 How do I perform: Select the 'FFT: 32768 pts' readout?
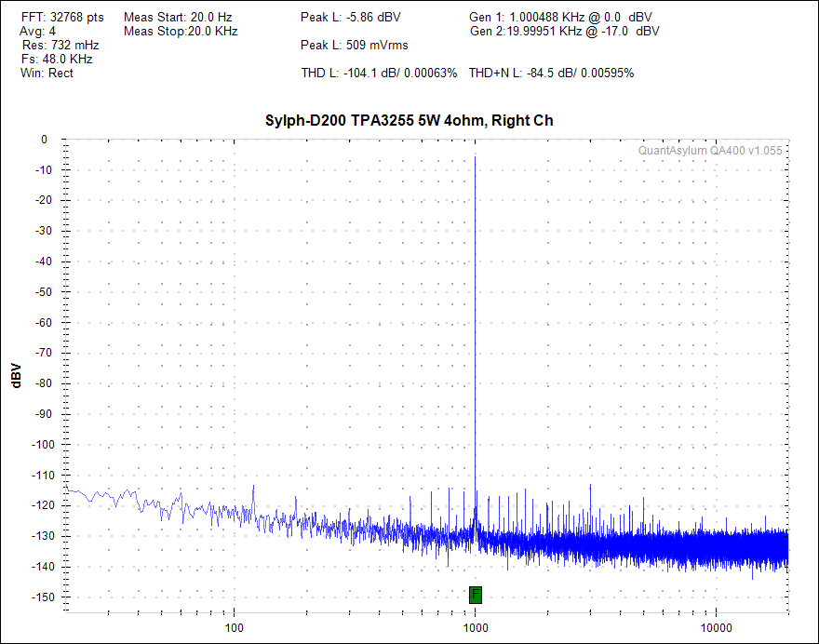coord(62,18)
